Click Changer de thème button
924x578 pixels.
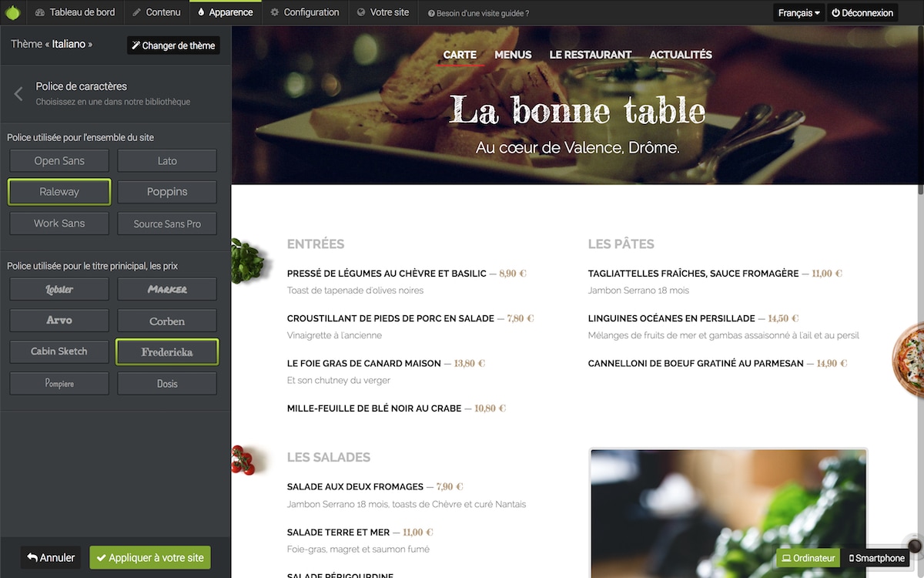[173, 45]
